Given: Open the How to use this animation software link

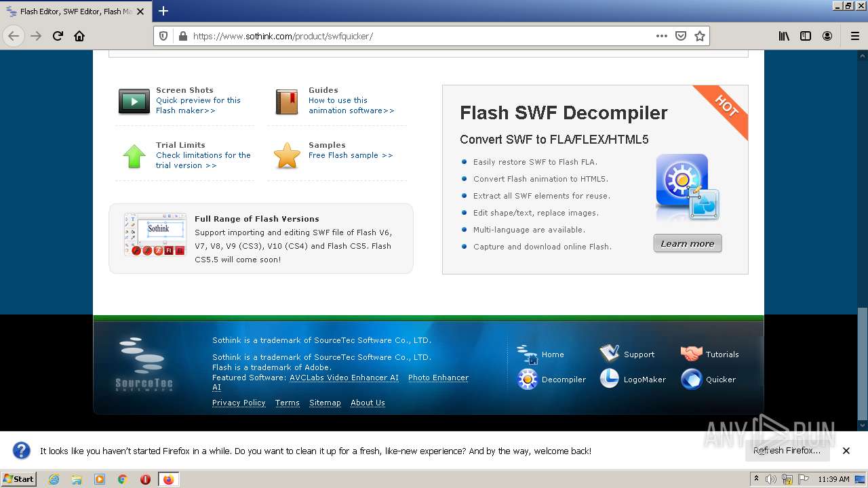Looking at the screenshot, I should (351, 105).
